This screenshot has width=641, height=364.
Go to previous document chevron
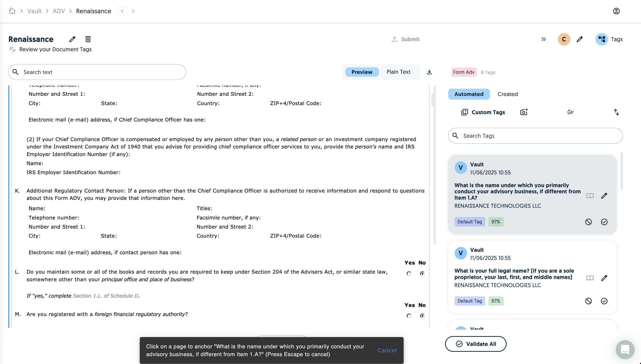(122, 11)
